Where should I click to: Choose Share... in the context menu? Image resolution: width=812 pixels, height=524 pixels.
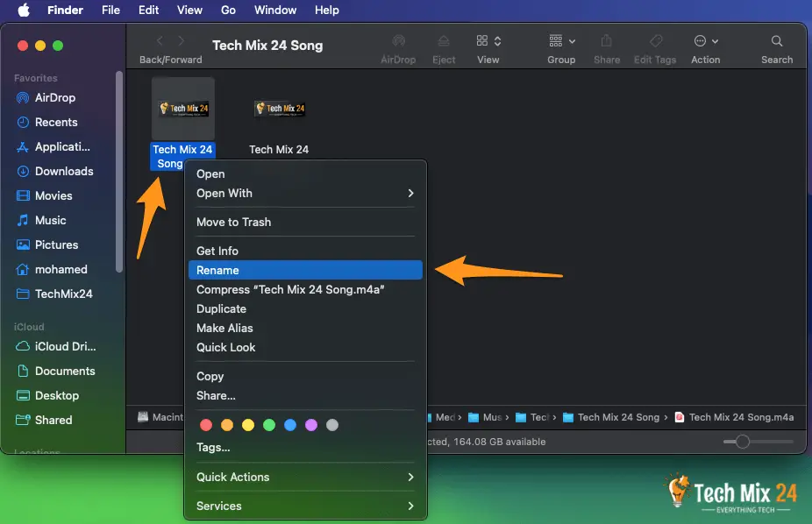pyautogui.click(x=305, y=396)
